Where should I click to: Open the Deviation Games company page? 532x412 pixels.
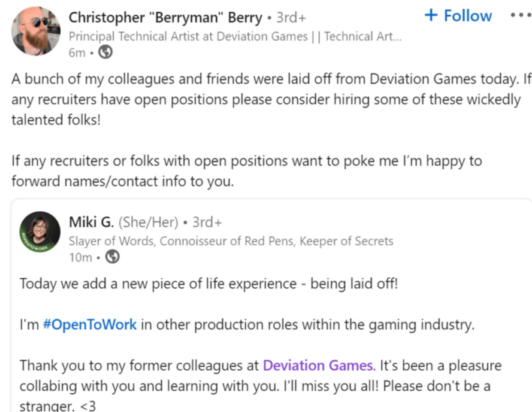click(318, 365)
